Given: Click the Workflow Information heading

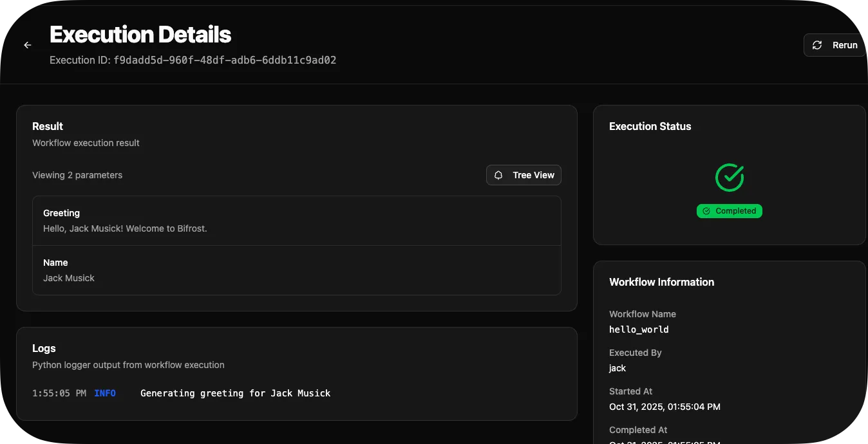Looking at the screenshot, I should pos(661,282).
